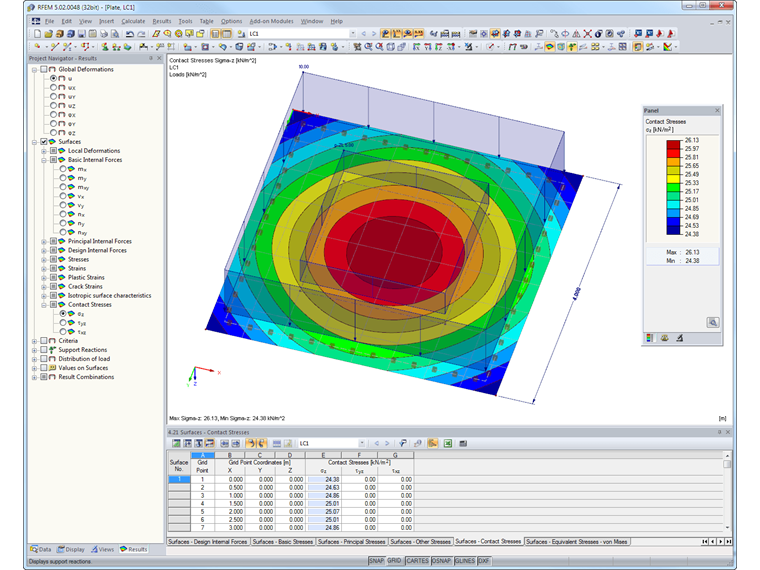Screen dimensions: 760x570
Task: Select the uX global deformation radio button
Action: (x=54, y=88)
